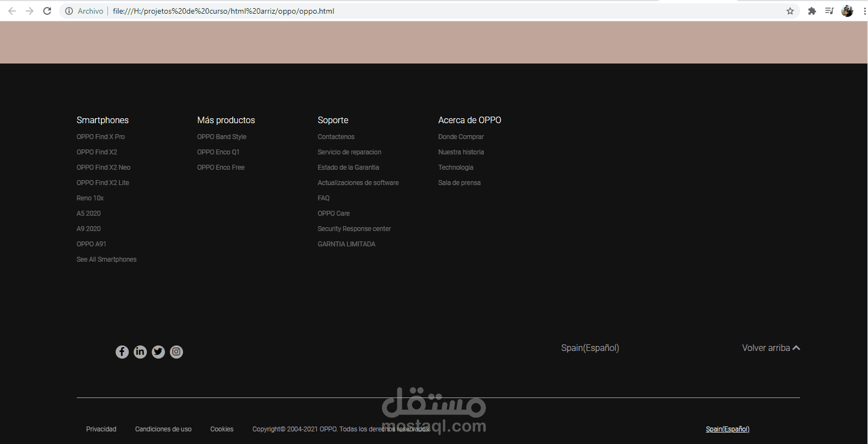Click Volver arriba to return to top
This screenshot has width=868, height=444.
pos(766,348)
